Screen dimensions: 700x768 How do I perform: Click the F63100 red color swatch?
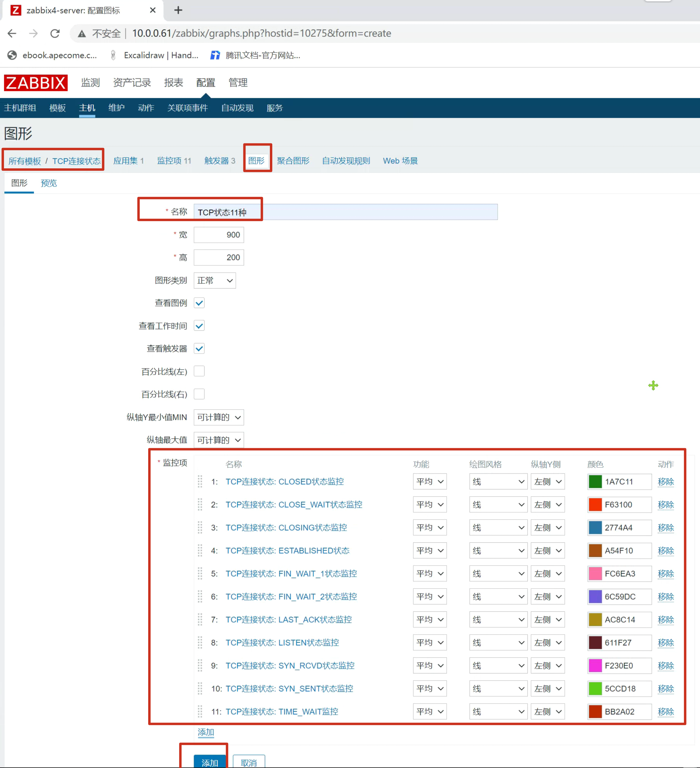(595, 505)
